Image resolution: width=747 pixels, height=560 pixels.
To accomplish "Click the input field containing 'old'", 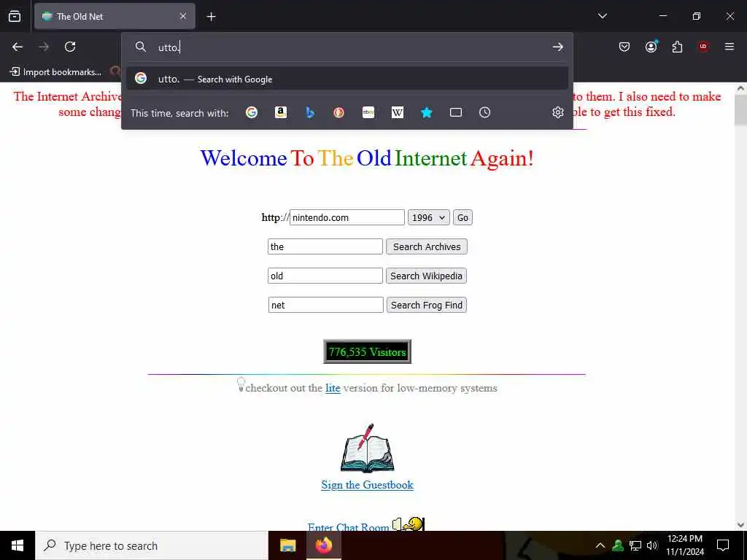I will 325,276.
